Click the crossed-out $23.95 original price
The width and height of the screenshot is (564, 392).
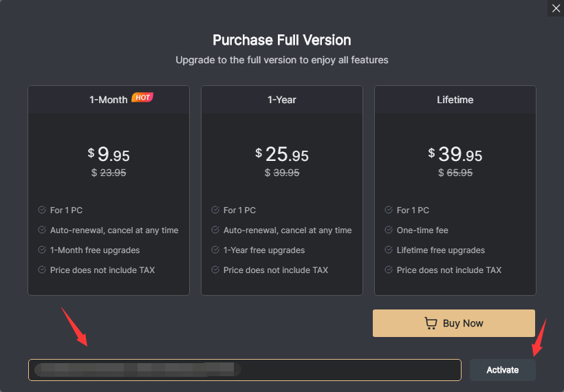coord(109,173)
